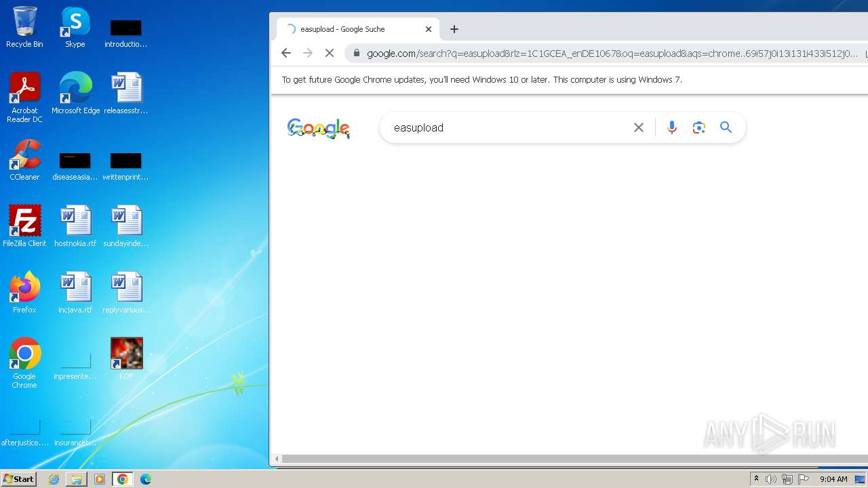
Task: Open the replyvarious document icon
Action: coord(126,292)
